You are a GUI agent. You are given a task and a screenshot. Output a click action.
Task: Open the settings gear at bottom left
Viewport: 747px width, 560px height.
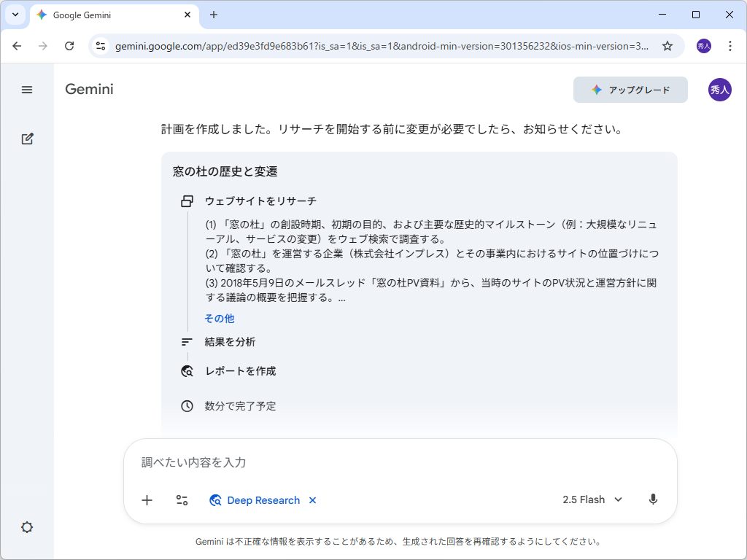click(27, 527)
